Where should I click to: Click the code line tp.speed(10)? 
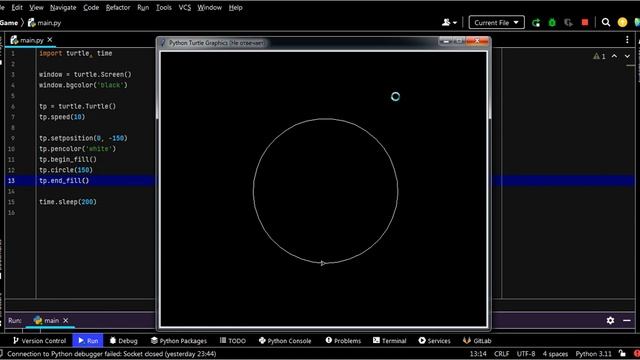tap(62, 117)
